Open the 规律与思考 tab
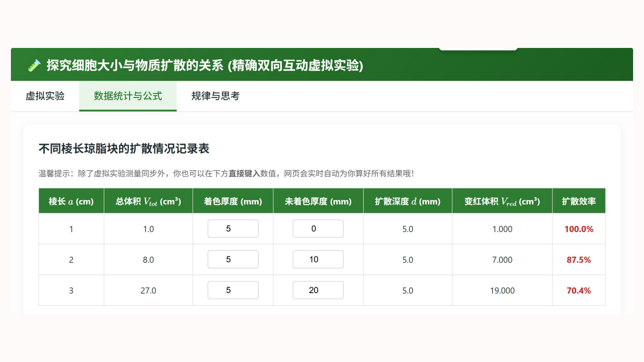 (215, 96)
